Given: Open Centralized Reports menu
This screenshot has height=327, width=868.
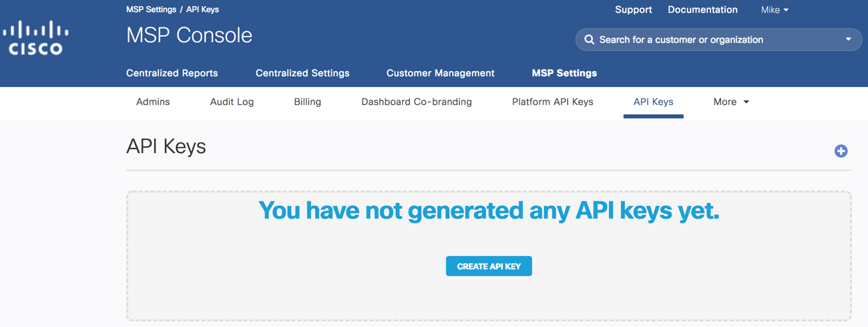Looking at the screenshot, I should [172, 73].
